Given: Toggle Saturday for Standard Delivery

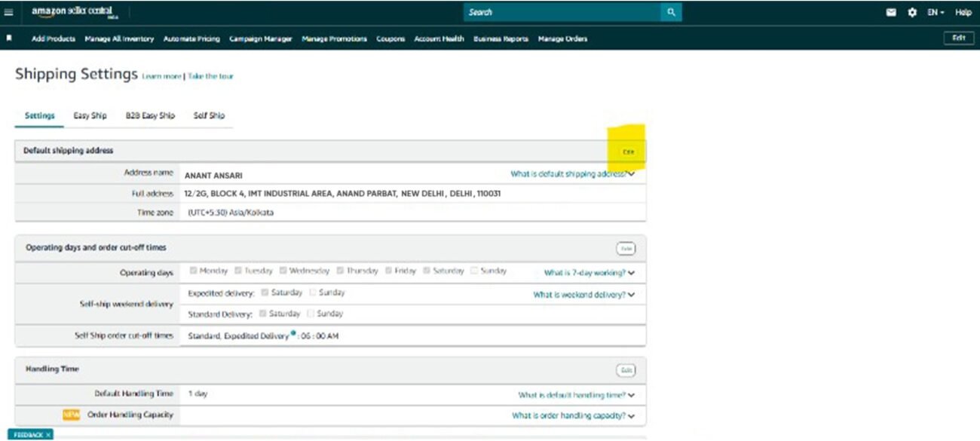Looking at the screenshot, I should pos(263,314).
